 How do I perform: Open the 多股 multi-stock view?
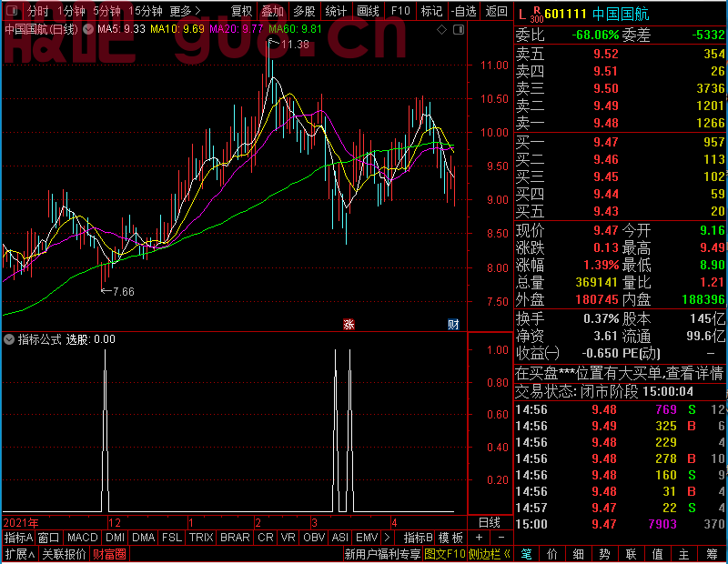(x=304, y=11)
